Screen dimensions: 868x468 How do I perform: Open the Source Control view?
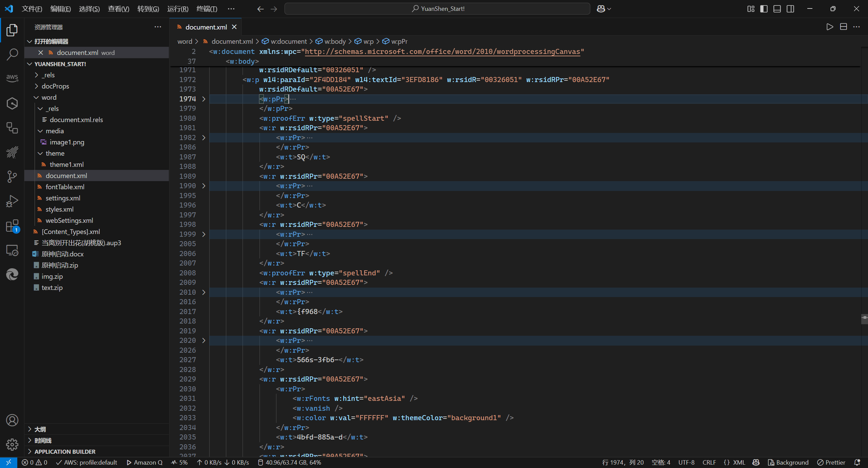(x=12, y=176)
